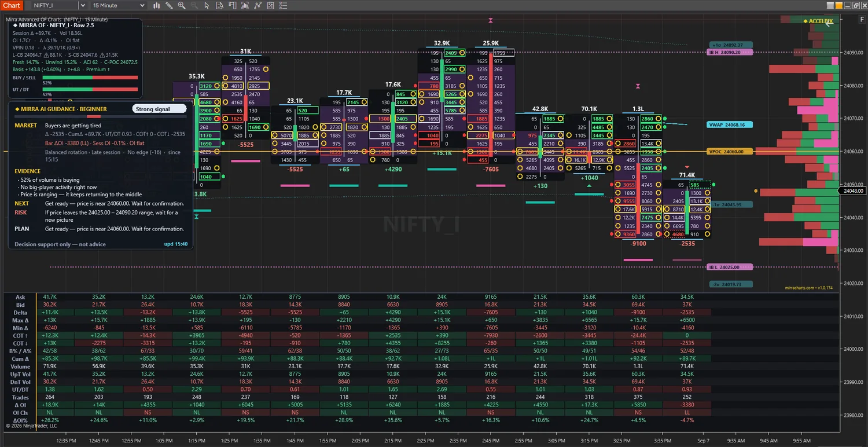
Task: Open the strategies clipboard icon
Action: coord(271,5)
